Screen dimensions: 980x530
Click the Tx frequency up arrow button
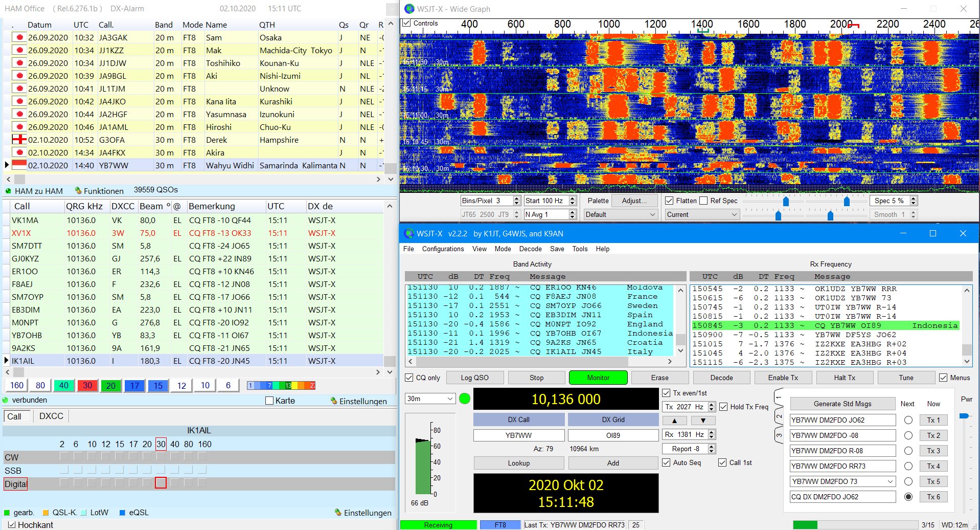[x=674, y=421]
